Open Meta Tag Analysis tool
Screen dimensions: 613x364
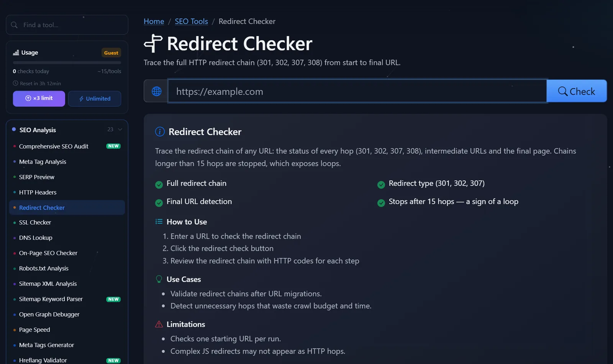point(67,162)
